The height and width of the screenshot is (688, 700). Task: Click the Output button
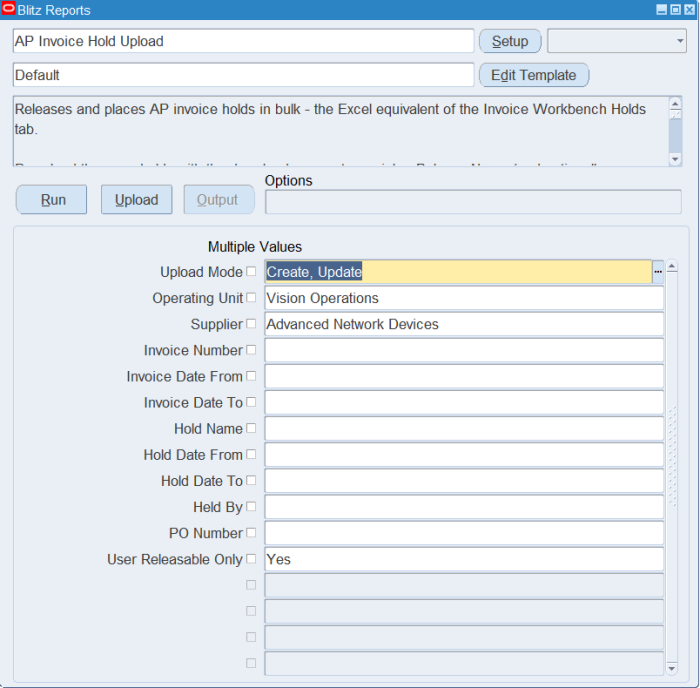(219, 200)
